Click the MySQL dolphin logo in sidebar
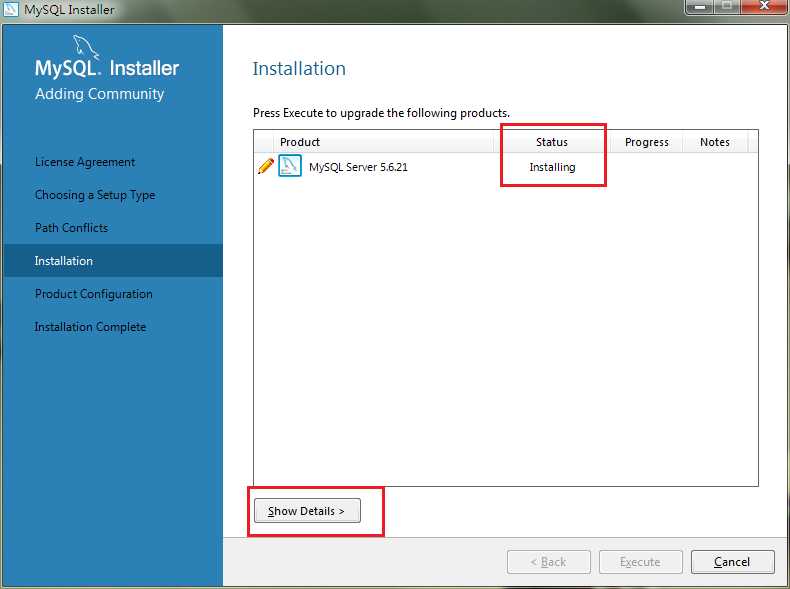The width and height of the screenshot is (790, 589). point(86,47)
